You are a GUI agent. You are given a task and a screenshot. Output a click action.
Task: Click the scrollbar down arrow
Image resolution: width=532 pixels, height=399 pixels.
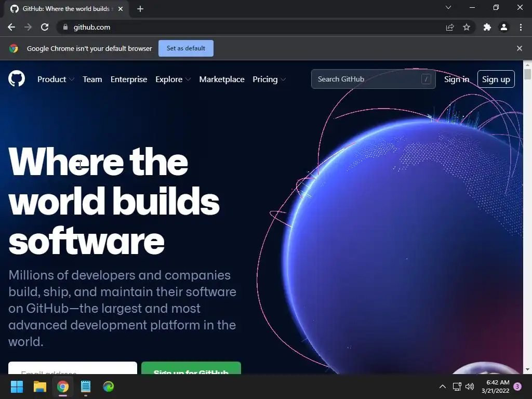point(527,370)
